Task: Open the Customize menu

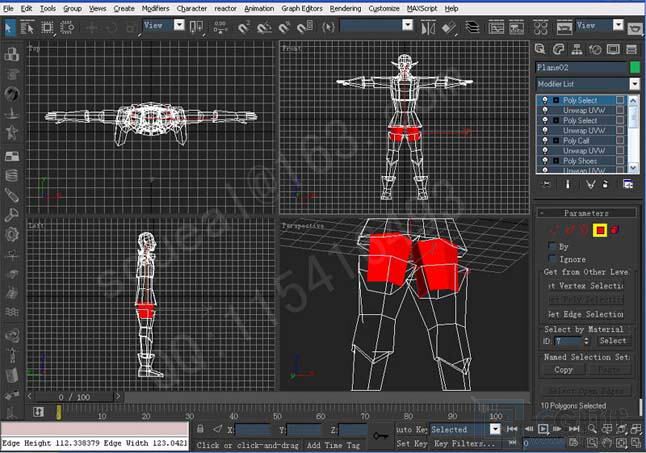Action: (x=384, y=8)
